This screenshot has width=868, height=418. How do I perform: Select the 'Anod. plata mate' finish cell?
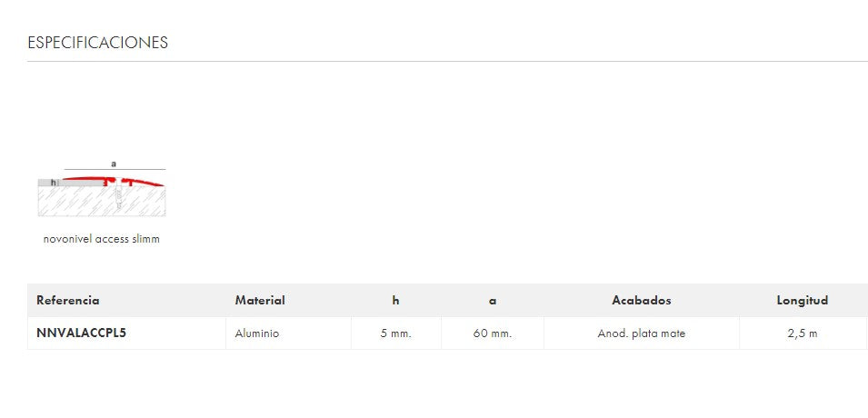click(642, 333)
